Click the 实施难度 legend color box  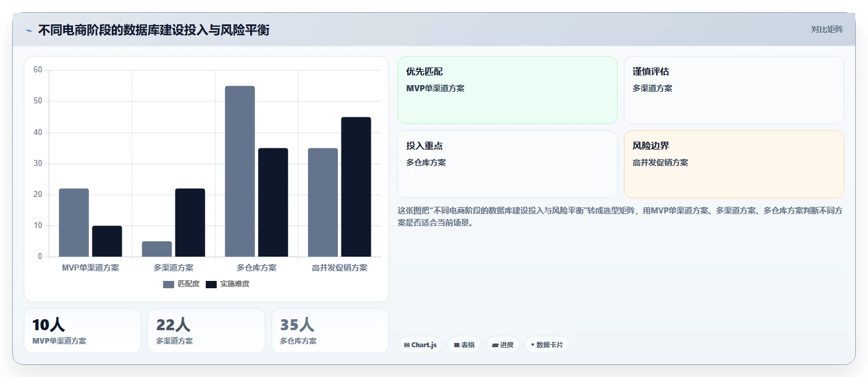[x=211, y=285]
